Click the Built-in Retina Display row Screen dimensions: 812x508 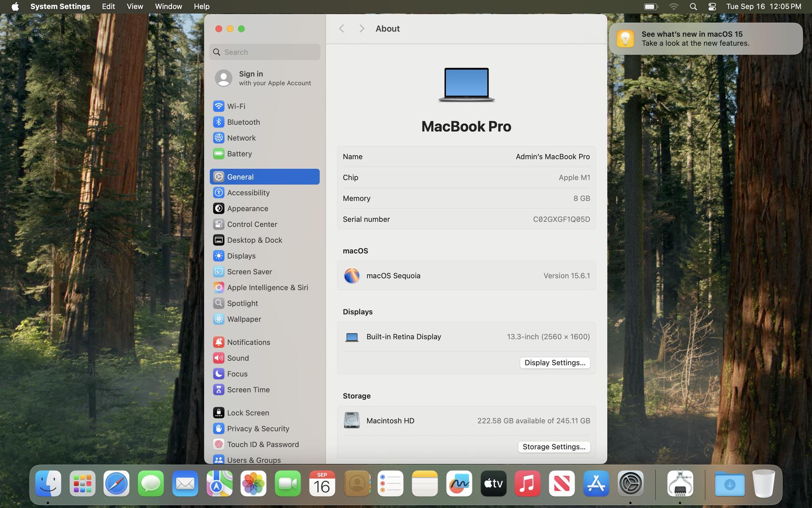tap(466, 337)
